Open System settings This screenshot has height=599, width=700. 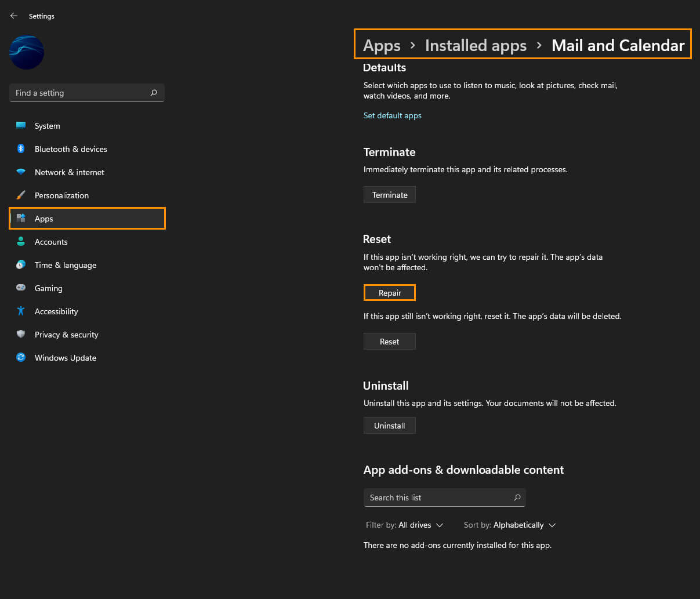(x=87, y=126)
